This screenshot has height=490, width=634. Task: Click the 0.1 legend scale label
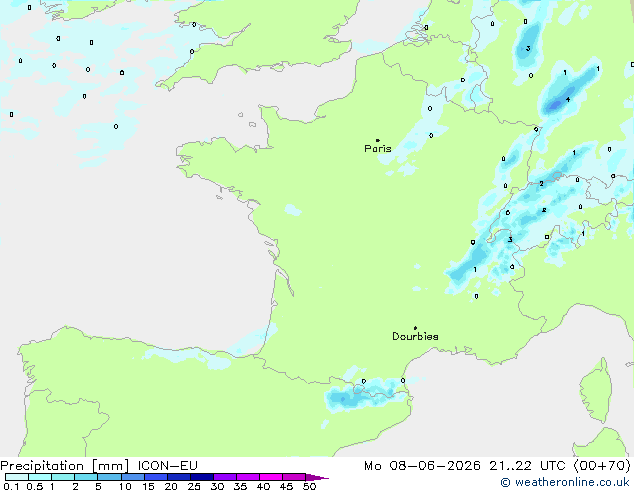tap(11, 486)
